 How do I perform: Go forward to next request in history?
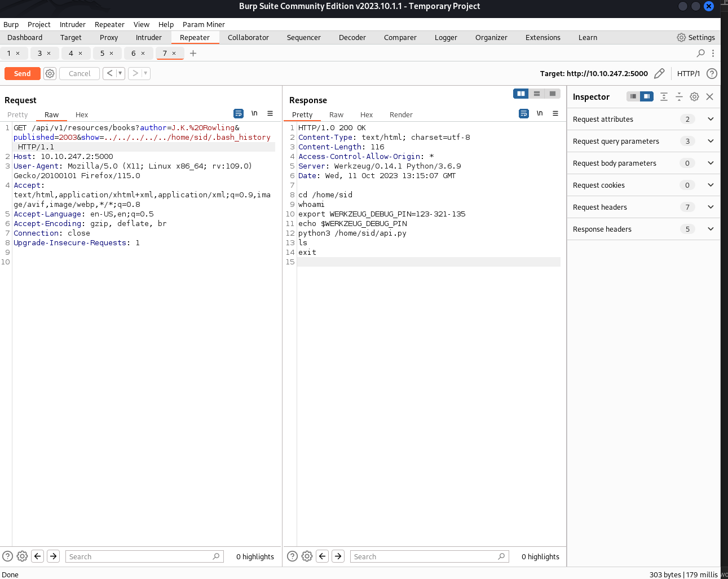click(135, 73)
